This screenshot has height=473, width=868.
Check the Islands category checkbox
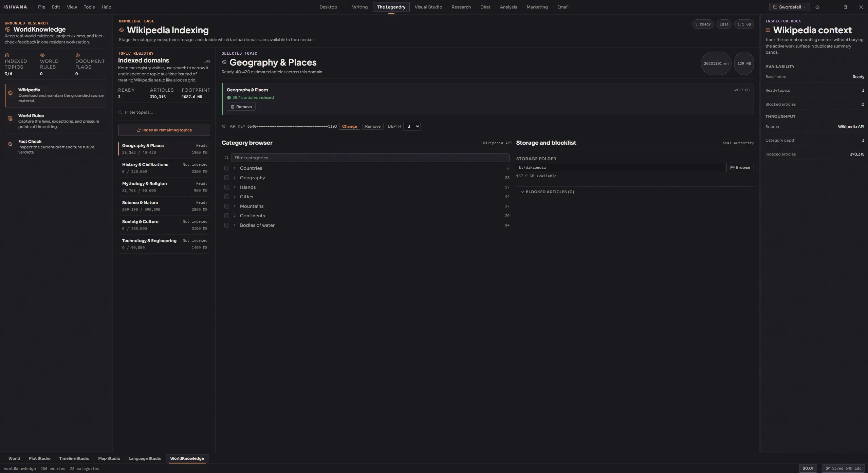[227, 187]
